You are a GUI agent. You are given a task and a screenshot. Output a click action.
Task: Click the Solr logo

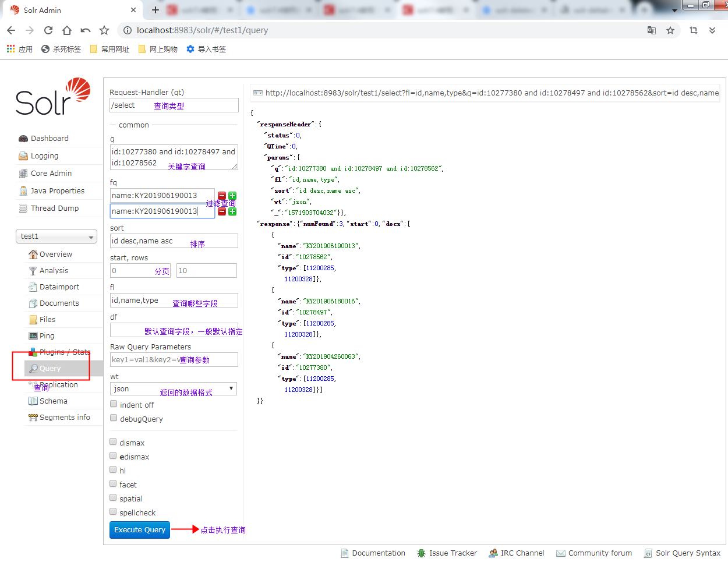coord(53,97)
